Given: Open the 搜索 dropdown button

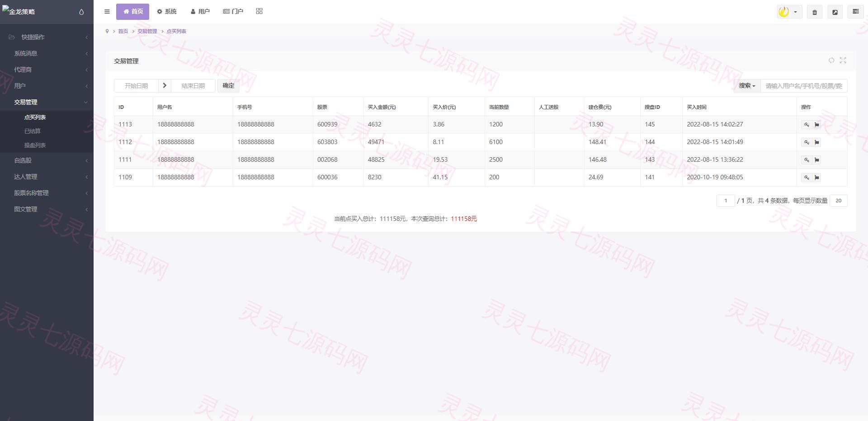Looking at the screenshot, I should point(747,86).
